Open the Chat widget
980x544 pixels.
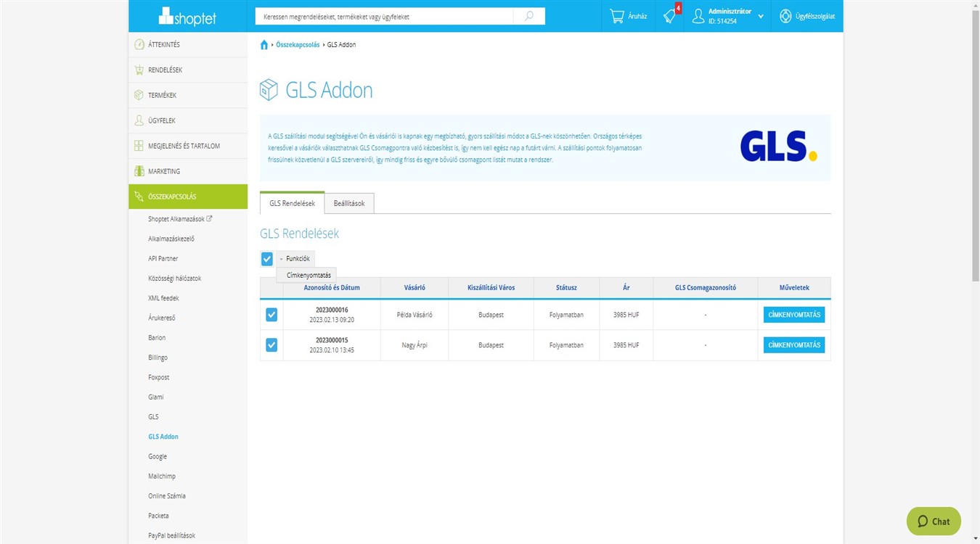(x=934, y=521)
